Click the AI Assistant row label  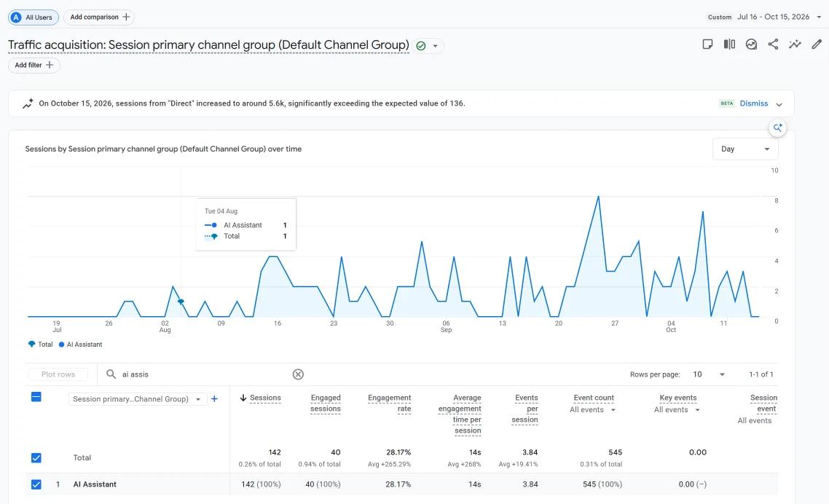click(95, 484)
